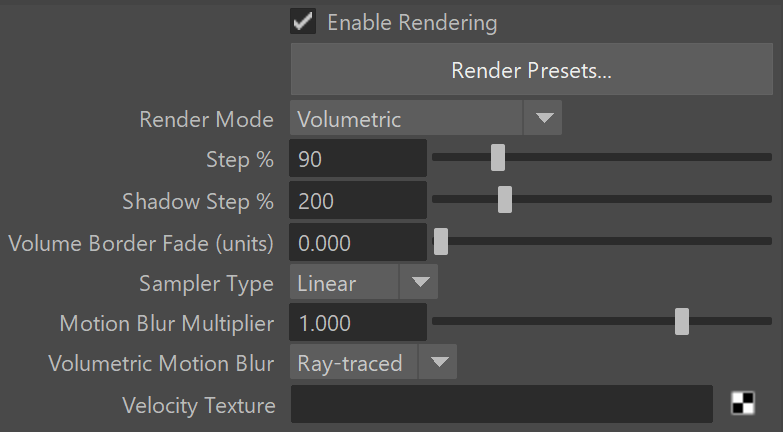Click the Step % value field
Screen dimensions: 783x432
[x=358, y=158]
